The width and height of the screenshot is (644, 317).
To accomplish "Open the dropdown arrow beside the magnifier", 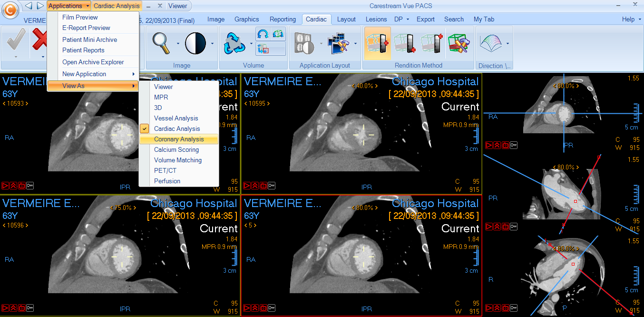I will point(178,43).
